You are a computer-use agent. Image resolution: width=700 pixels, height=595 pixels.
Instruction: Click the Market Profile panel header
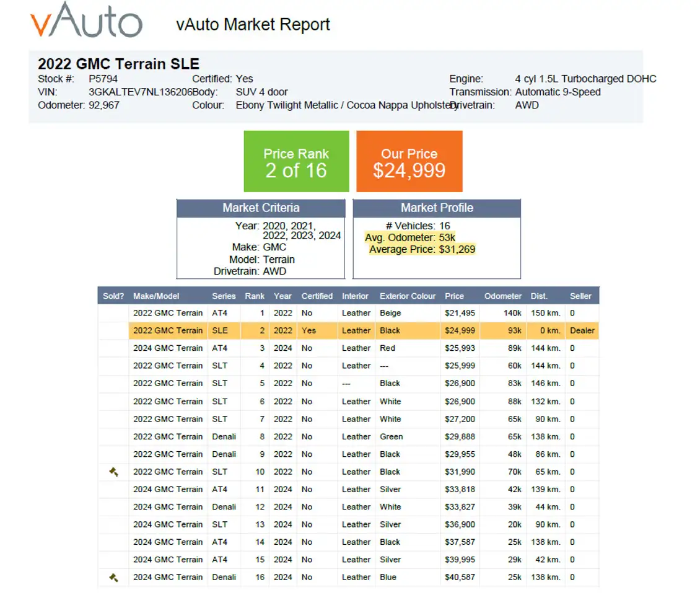(x=437, y=208)
